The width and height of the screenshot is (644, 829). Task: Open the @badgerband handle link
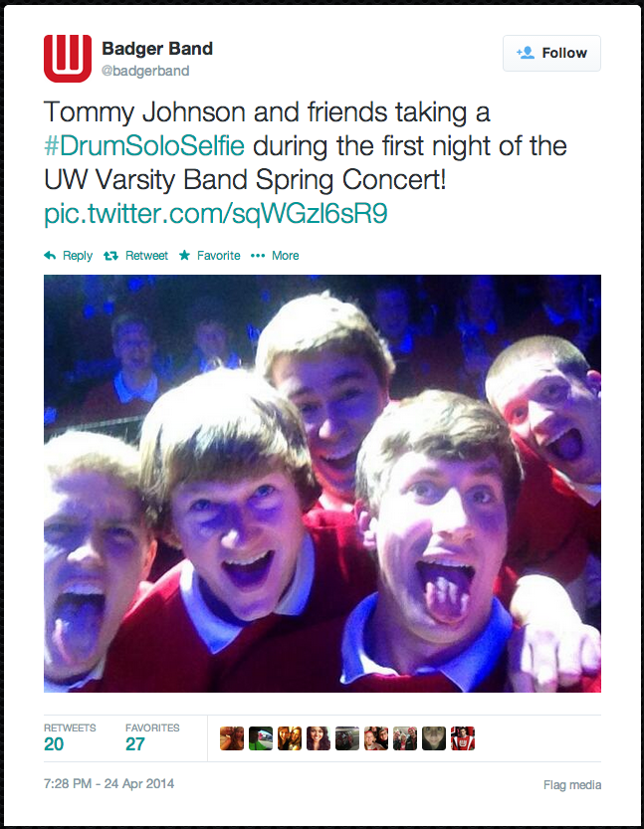pos(145,71)
